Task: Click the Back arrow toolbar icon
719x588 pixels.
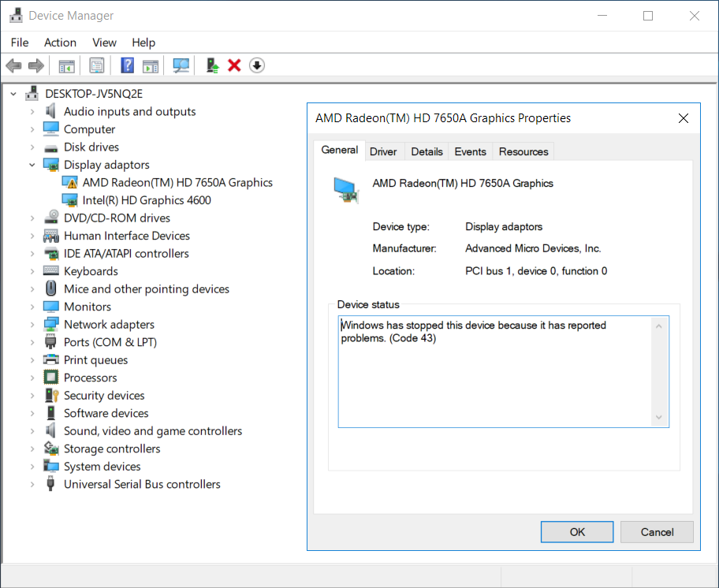Action: pos(13,65)
